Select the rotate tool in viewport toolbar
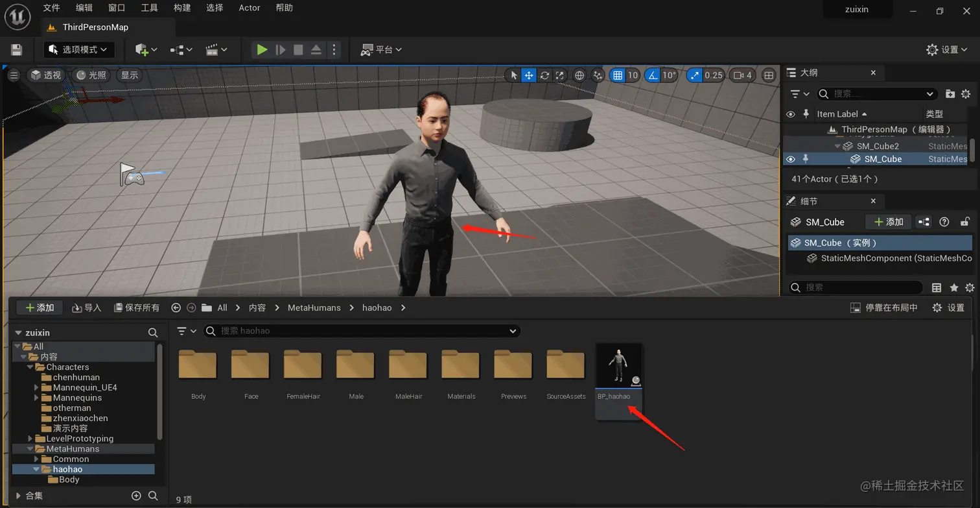980x508 pixels. point(544,75)
